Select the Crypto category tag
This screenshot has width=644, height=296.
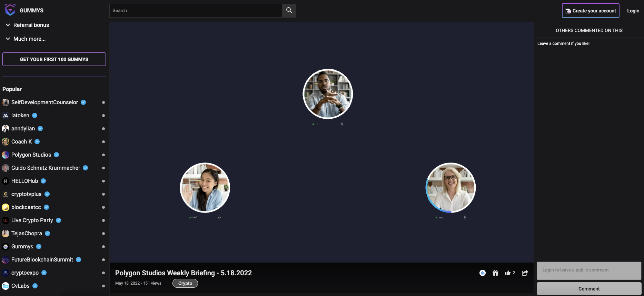point(185,283)
